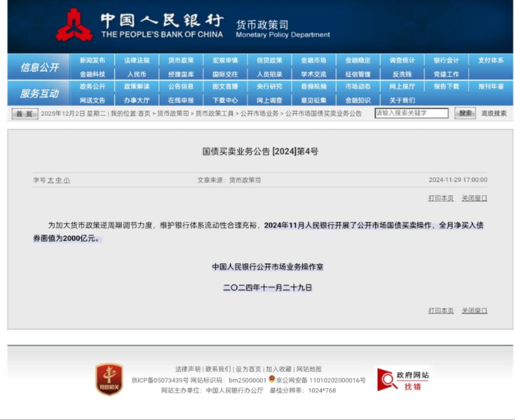Open the 公告信息 section

[181, 86]
